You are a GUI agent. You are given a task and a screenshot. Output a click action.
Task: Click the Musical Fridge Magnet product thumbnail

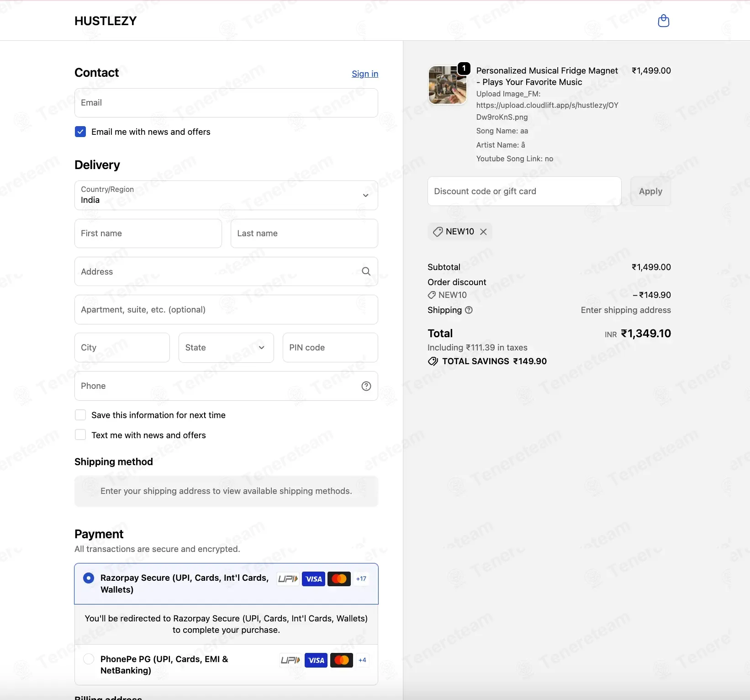pyautogui.click(x=447, y=85)
